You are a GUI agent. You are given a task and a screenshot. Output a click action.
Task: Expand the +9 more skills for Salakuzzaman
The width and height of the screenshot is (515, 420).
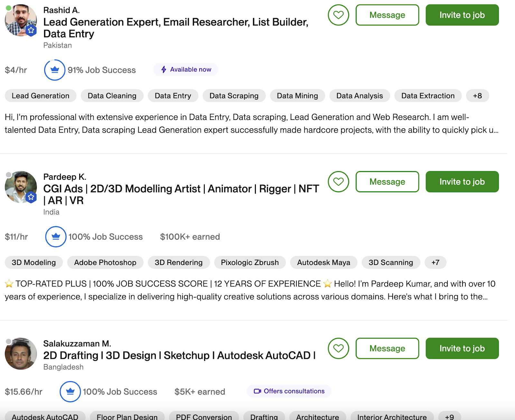[x=449, y=417]
